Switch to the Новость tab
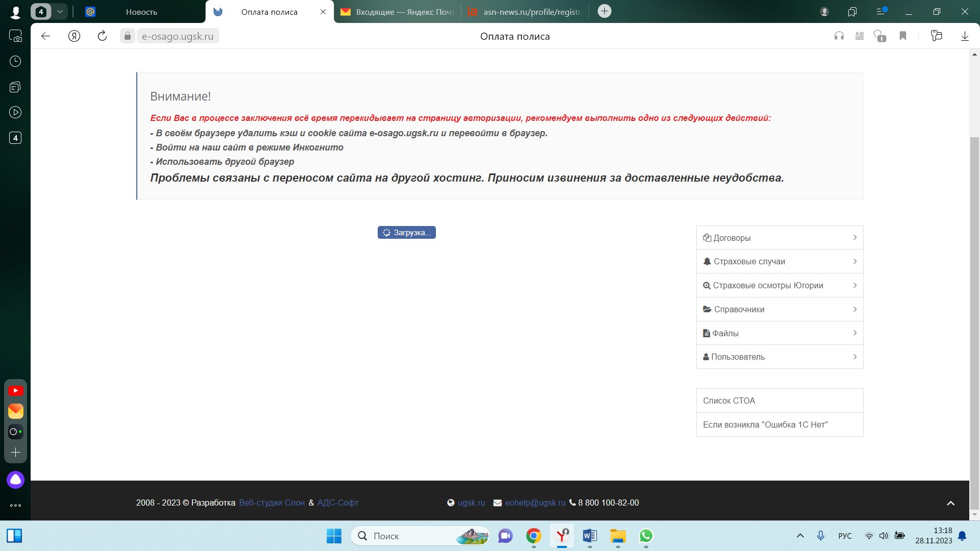 tap(141, 12)
